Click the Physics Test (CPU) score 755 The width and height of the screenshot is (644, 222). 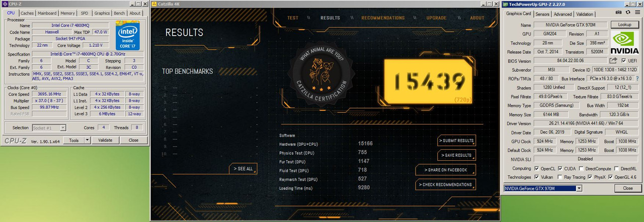(362, 152)
